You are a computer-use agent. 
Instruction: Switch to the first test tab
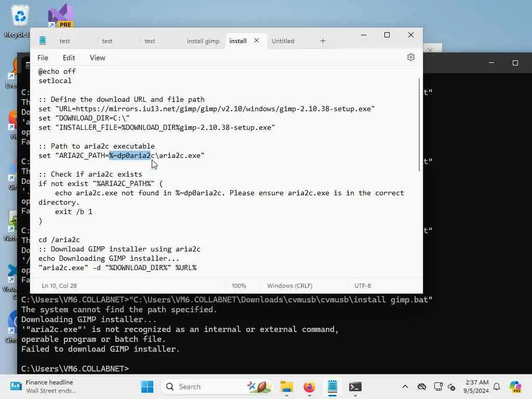[x=64, y=41]
